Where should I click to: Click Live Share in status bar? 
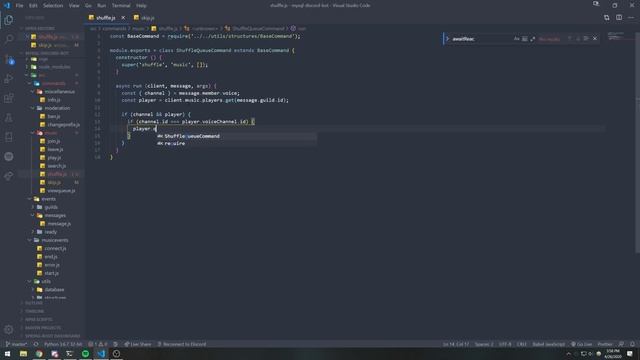pos(138,344)
